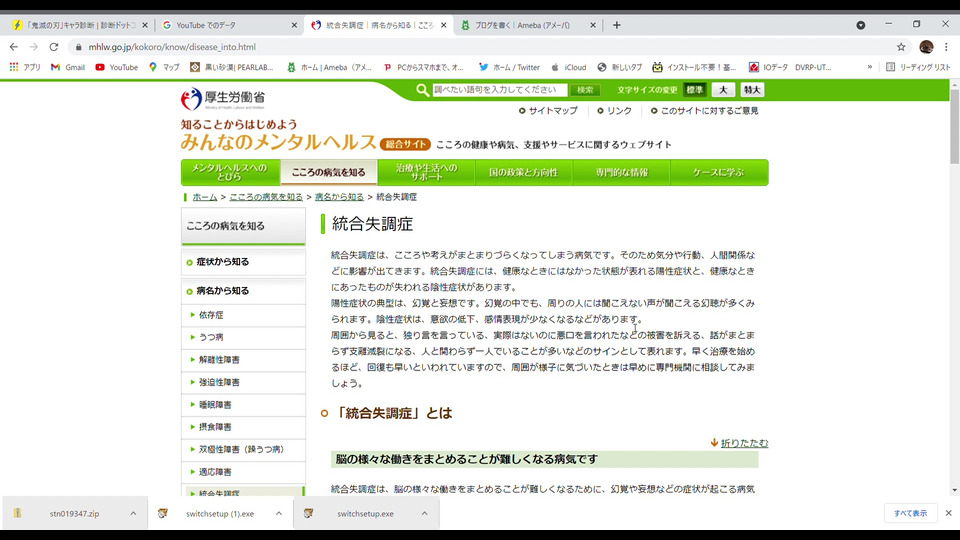This screenshot has height=540, width=960.
Task: Open the 専門的な情報 nav tab
Action: point(621,173)
